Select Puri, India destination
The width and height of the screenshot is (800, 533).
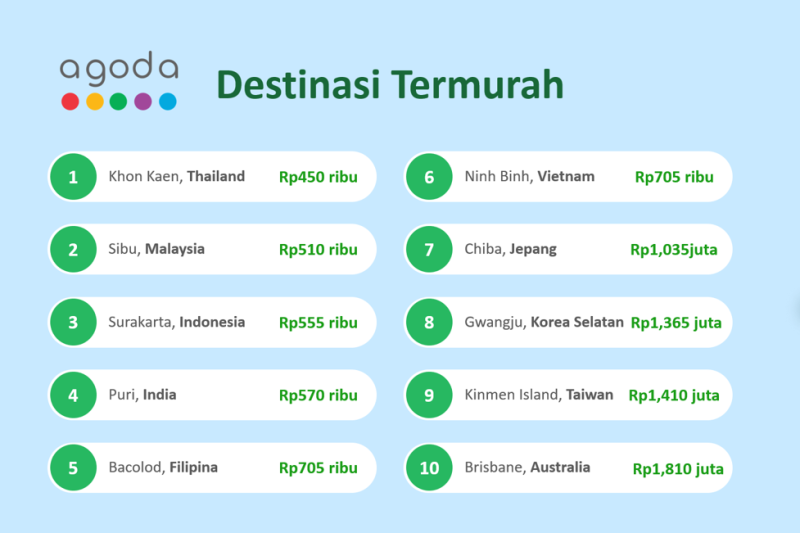pyautogui.click(x=142, y=395)
